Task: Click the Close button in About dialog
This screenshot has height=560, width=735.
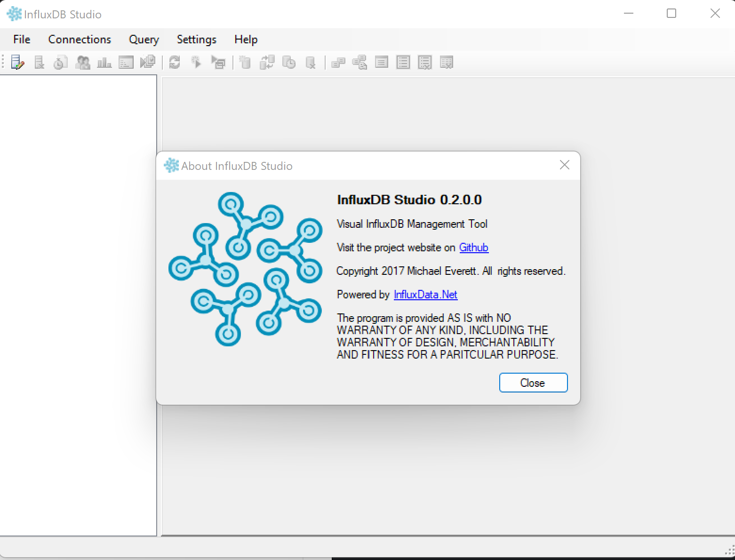Action: pyautogui.click(x=533, y=383)
